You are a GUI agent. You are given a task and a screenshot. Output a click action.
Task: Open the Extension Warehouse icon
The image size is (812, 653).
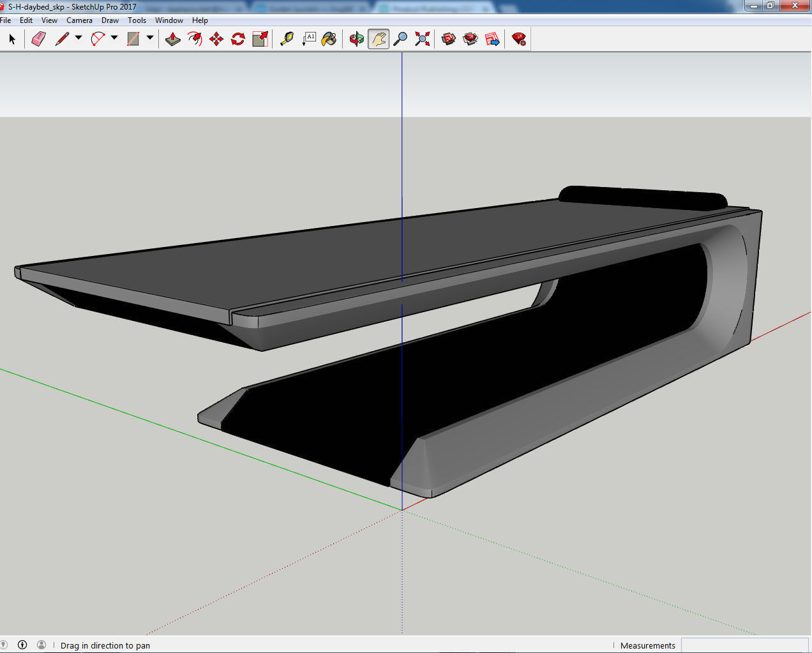(470, 40)
